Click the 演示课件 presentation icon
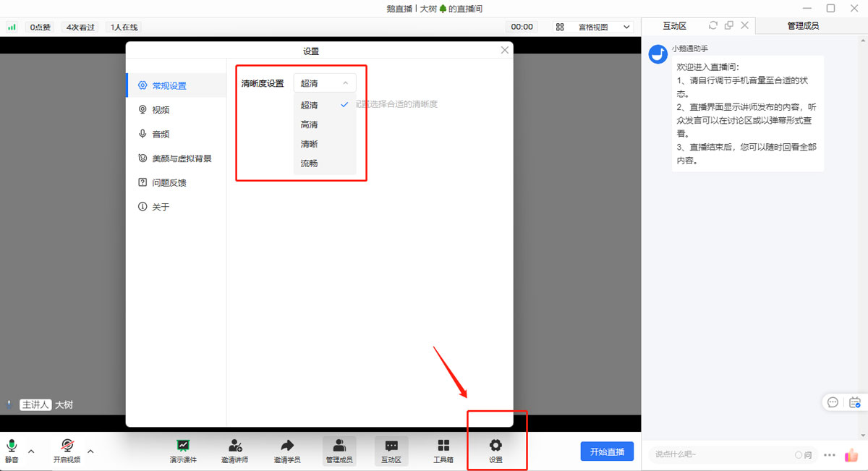The width and height of the screenshot is (868, 471). coord(183,446)
